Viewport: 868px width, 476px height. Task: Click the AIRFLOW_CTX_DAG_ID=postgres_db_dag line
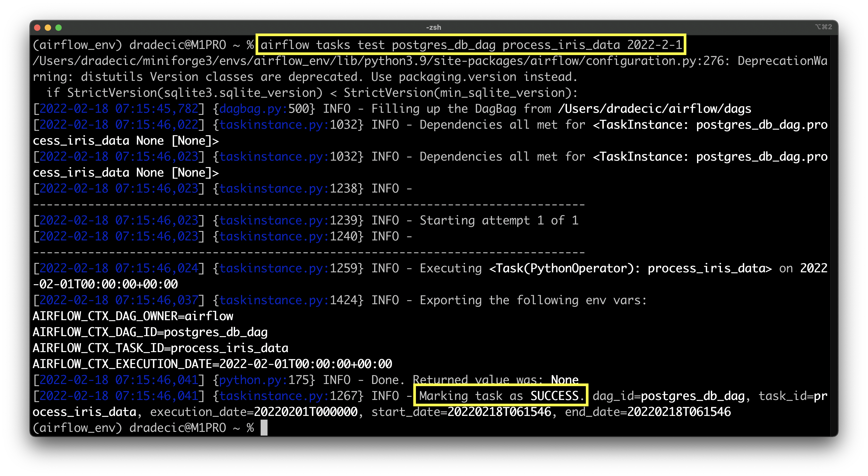pyautogui.click(x=150, y=332)
